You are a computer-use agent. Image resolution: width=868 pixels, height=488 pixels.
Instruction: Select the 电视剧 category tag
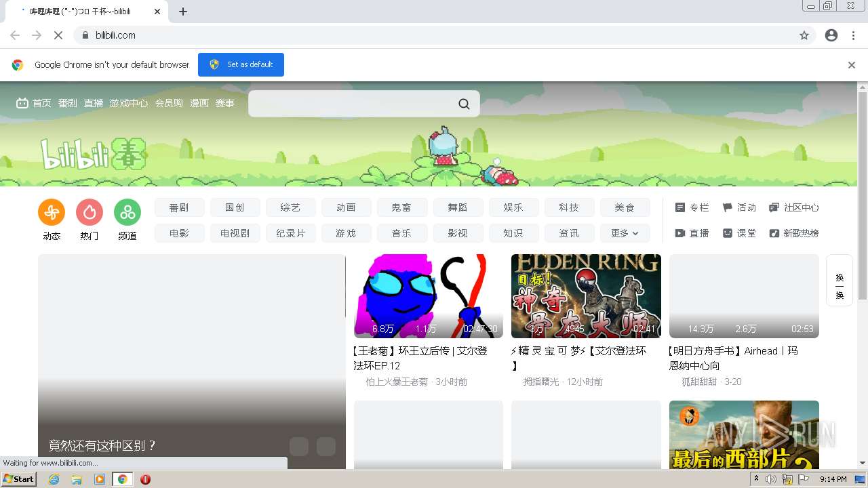(235, 233)
